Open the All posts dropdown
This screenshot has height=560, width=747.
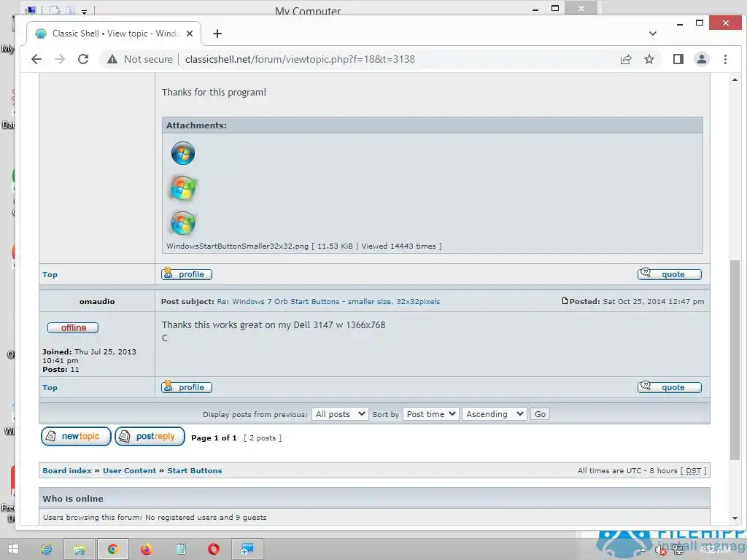(x=340, y=414)
